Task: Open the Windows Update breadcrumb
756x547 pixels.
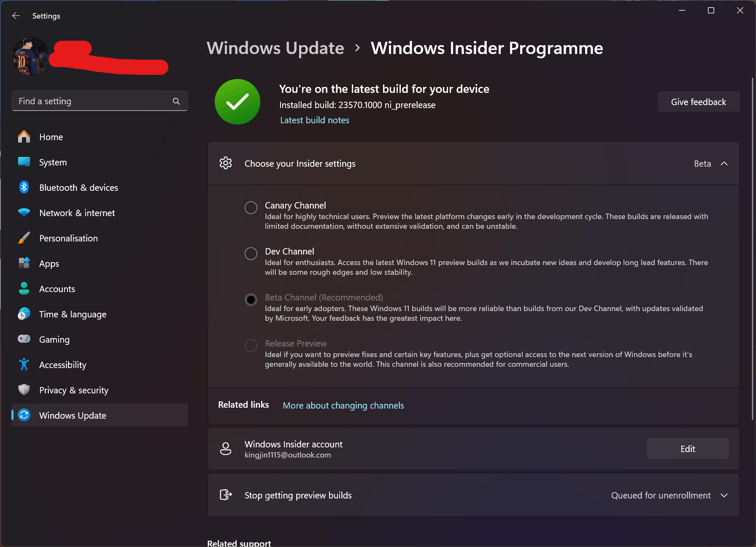Action: point(275,48)
